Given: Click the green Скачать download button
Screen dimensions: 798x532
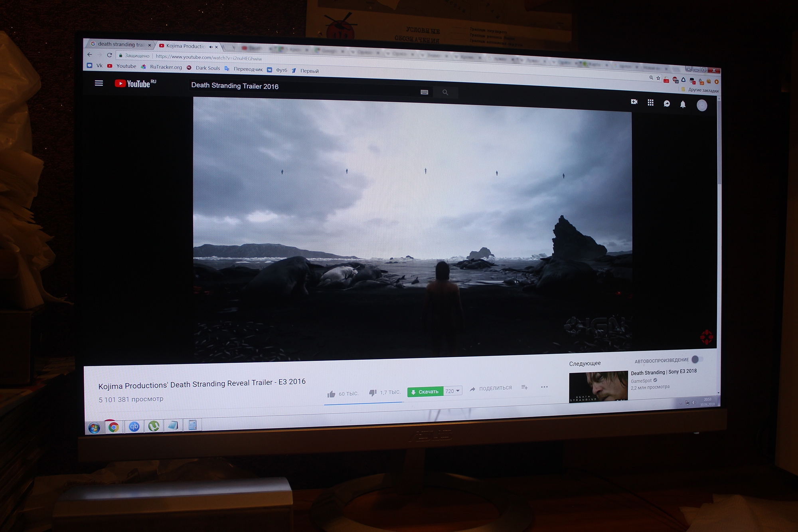Looking at the screenshot, I should click(425, 392).
